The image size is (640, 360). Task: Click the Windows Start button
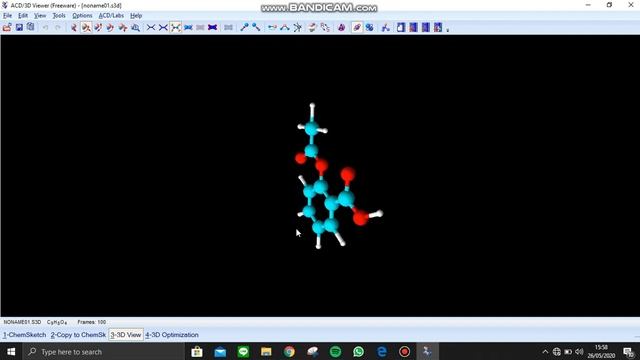(11, 351)
